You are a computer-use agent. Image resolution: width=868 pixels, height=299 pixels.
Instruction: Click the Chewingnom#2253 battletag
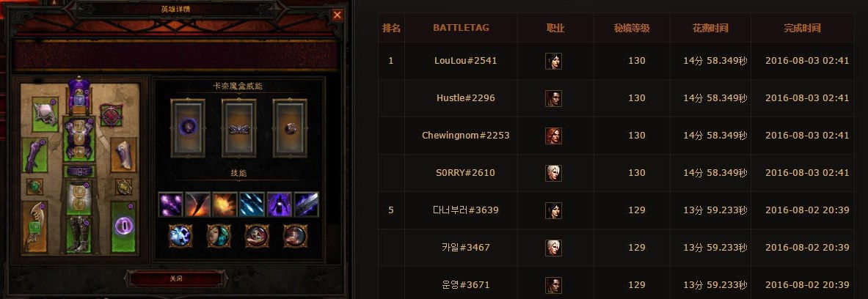(466, 136)
